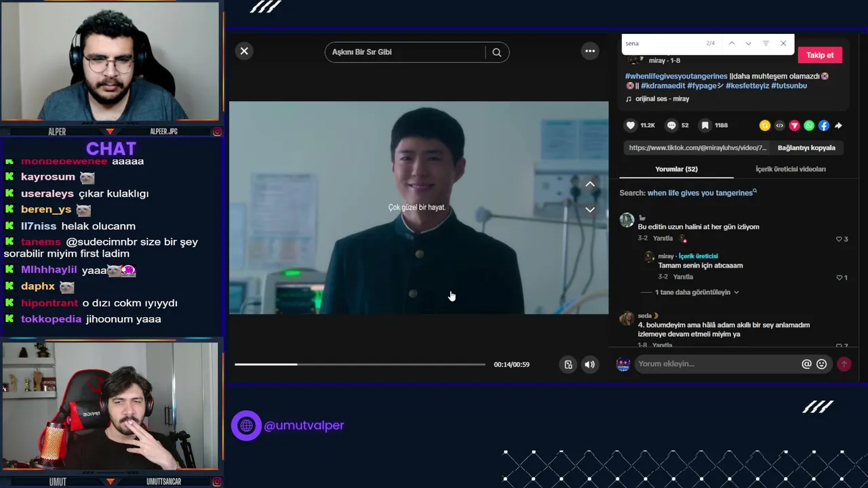Click hashtag #kesfetteyiz
The image size is (868, 488).
[x=747, y=86]
